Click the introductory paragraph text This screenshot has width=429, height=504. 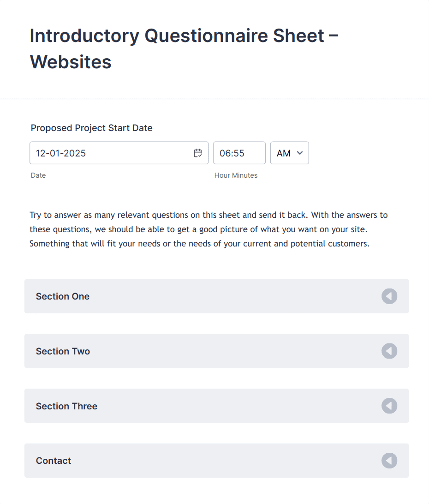tap(208, 229)
